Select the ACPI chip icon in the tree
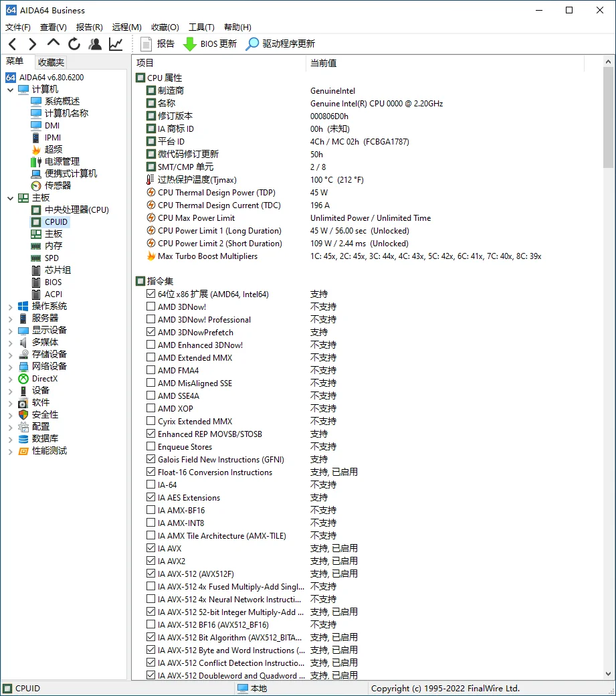Image resolution: width=616 pixels, height=696 pixels. 36,294
